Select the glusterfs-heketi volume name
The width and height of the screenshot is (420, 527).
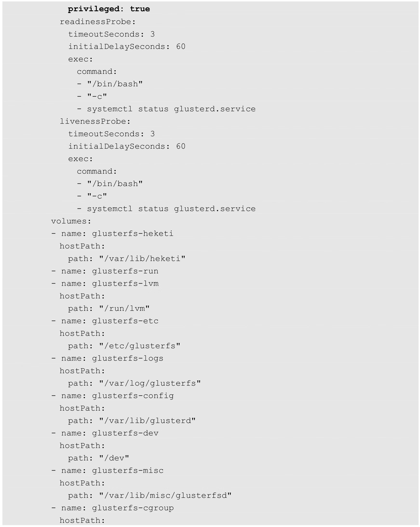[x=133, y=234]
